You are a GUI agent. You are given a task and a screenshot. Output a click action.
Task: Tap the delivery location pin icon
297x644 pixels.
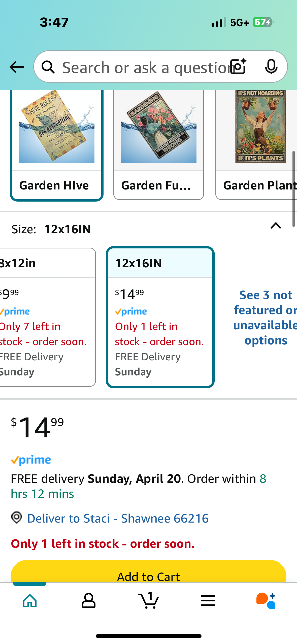17,518
